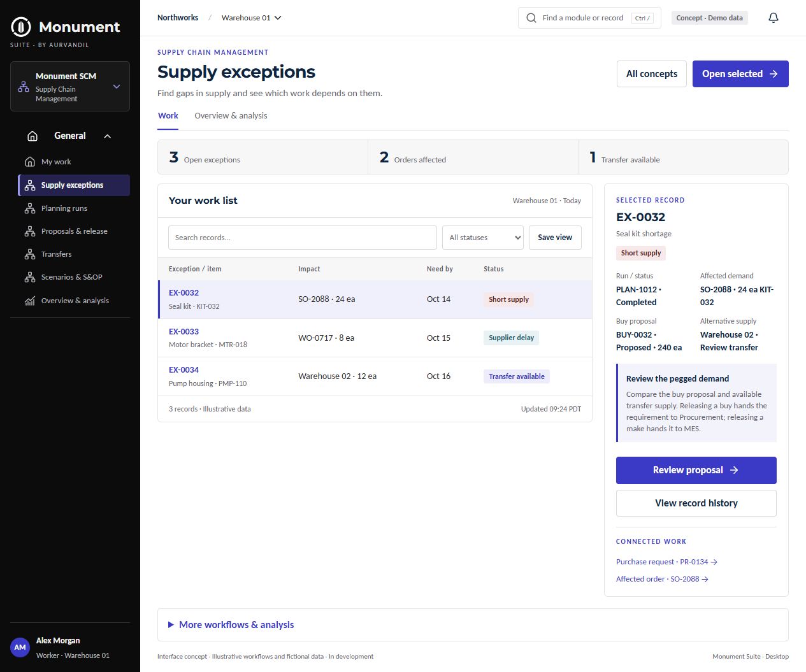Open the EX-0034 exception link
This screenshot has width=806, height=672.
pos(184,370)
